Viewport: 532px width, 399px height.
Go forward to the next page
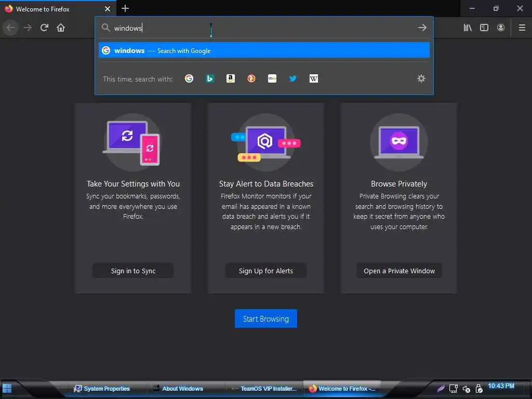[x=28, y=28]
